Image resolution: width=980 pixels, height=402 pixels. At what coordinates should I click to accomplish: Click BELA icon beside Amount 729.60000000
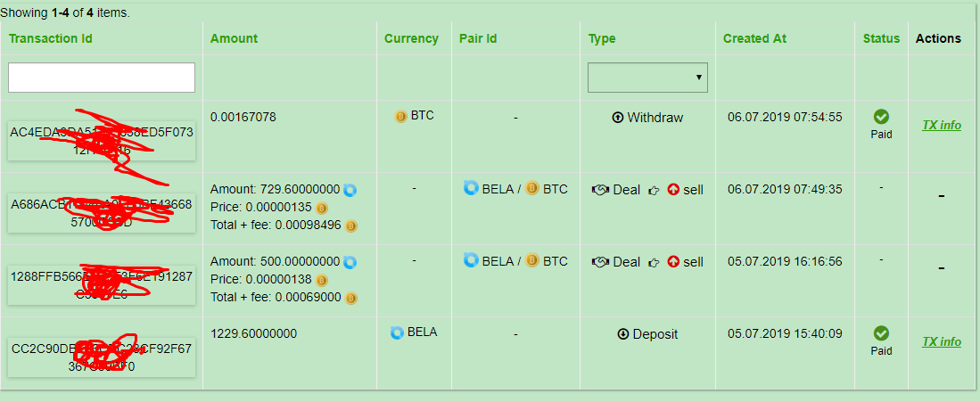coord(350,190)
